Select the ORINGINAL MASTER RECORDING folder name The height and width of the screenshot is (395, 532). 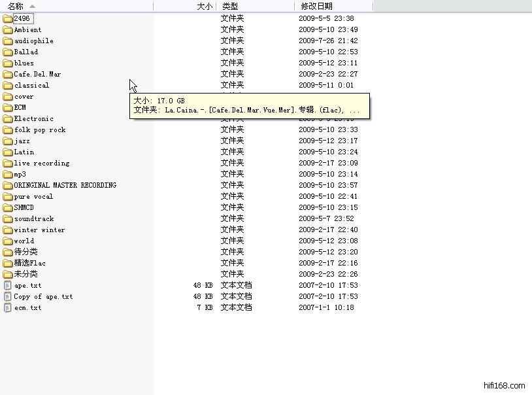pyautogui.click(x=65, y=185)
